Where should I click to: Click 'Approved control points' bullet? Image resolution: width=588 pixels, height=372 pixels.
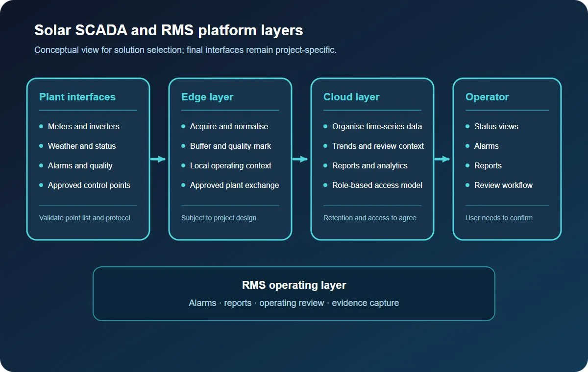[x=89, y=185]
